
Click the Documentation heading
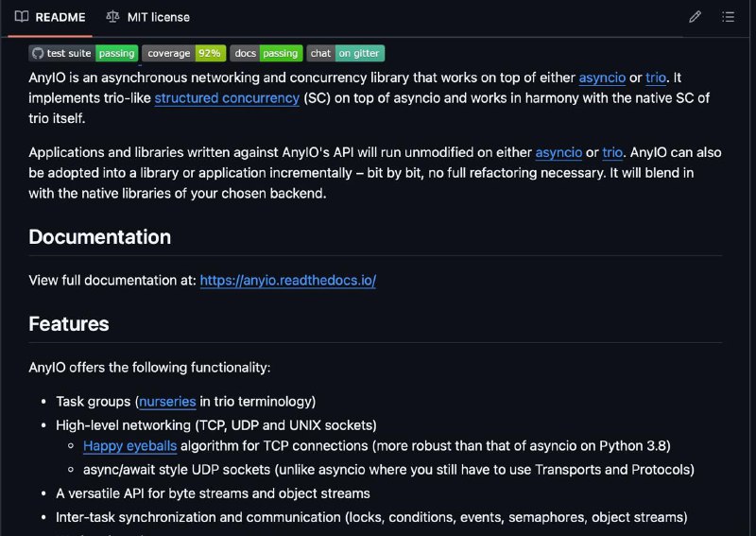click(100, 237)
